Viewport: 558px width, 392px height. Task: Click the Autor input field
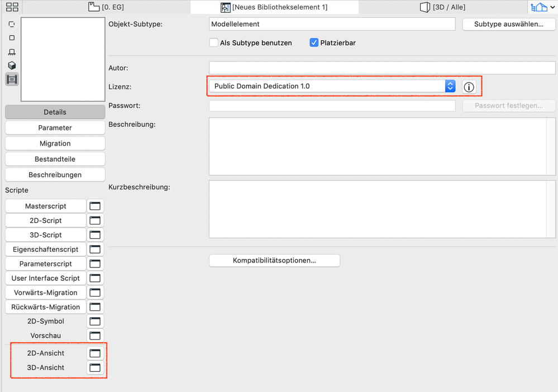(382, 68)
